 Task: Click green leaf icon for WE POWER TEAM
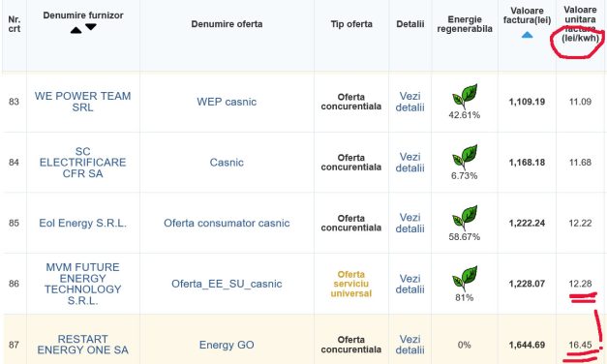click(x=465, y=96)
